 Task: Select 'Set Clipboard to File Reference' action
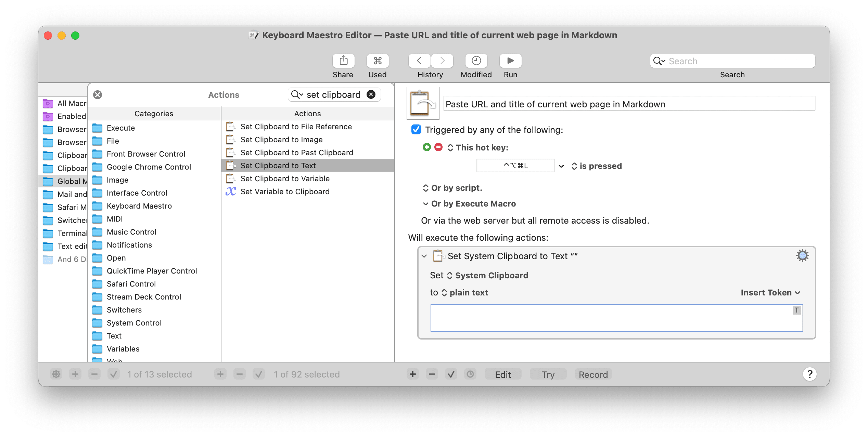(308, 127)
